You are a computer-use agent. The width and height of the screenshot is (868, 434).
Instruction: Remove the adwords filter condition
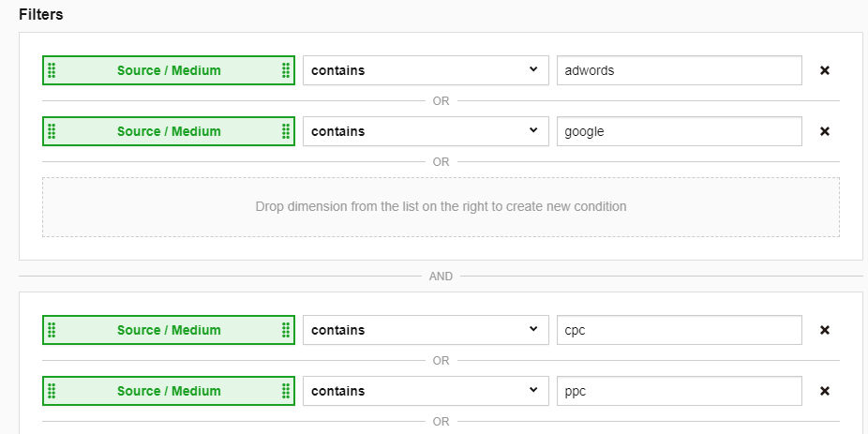pos(825,70)
